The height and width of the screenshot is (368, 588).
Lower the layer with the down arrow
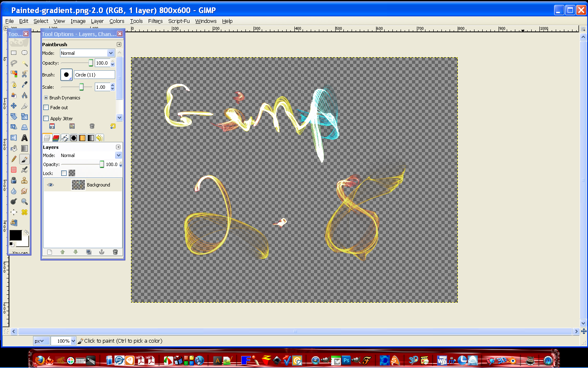click(76, 252)
